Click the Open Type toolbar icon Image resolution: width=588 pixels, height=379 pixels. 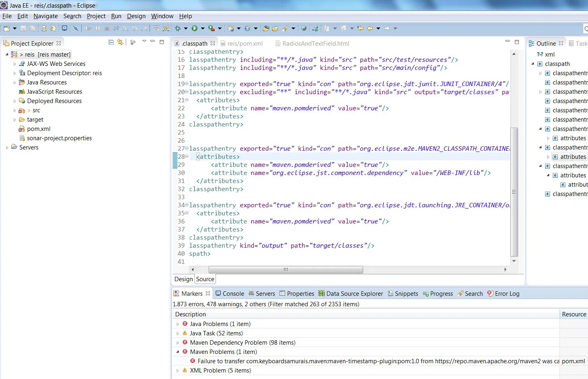(266, 28)
